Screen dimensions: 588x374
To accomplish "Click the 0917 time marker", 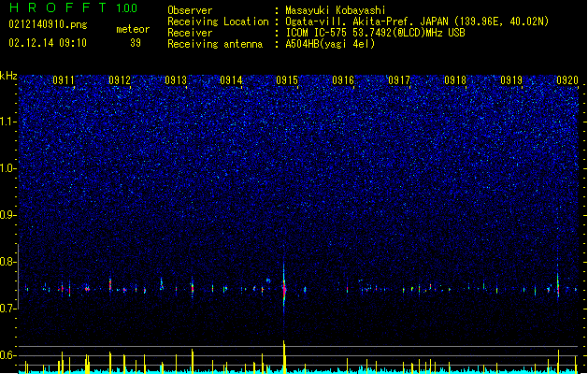I will click(399, 80).
